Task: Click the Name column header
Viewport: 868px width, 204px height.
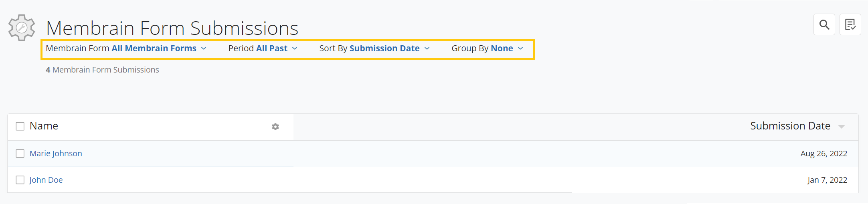Action: (44, 126)
